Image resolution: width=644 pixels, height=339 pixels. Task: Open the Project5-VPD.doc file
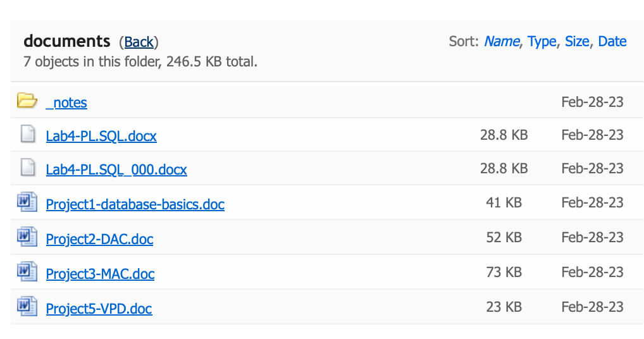tap(99, 309)
